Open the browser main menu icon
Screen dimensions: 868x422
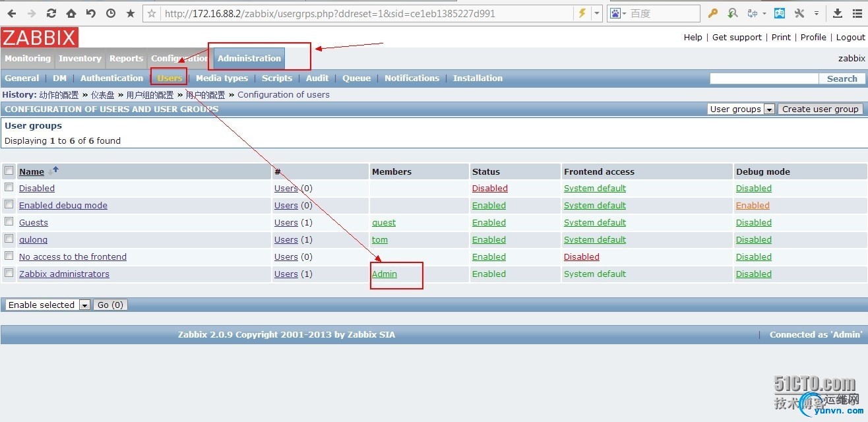[x=857, y=13]
